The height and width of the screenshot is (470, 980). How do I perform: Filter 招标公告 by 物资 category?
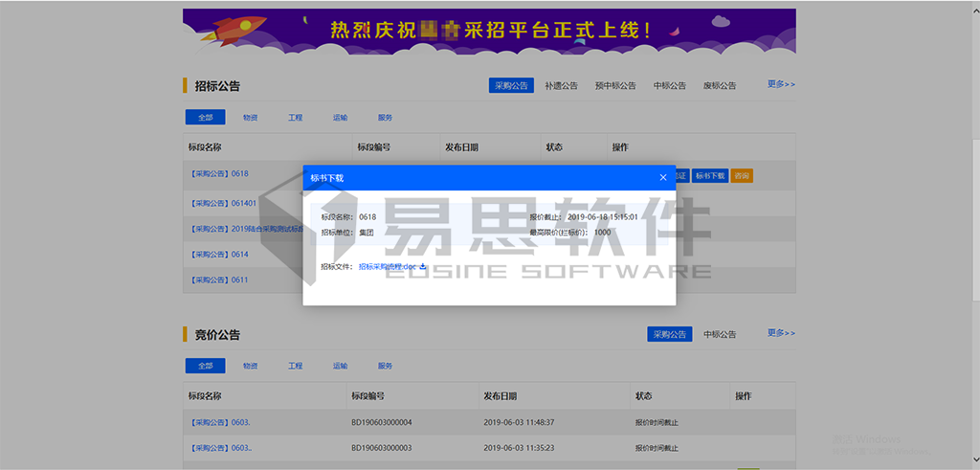pos(250,117)
